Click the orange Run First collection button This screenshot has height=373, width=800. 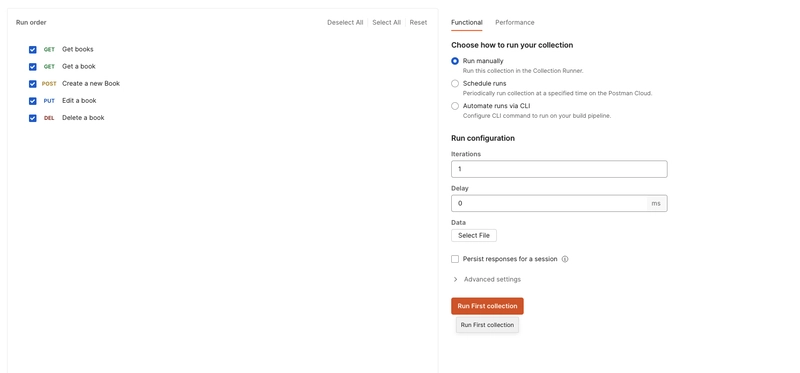click(487, 306)
